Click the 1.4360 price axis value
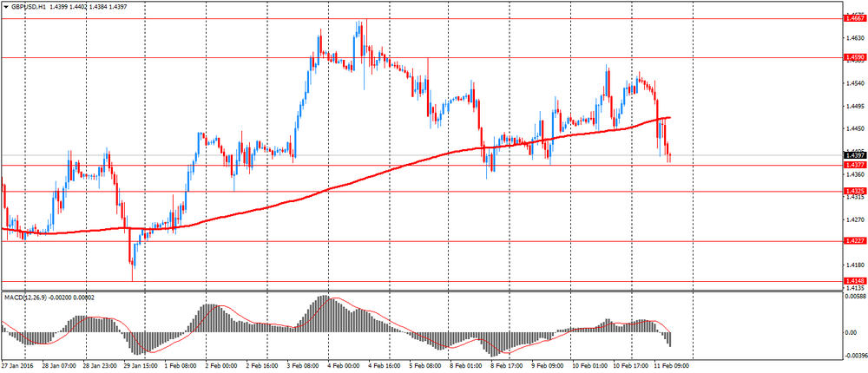The image size is (868, 373). coord(855,174)
